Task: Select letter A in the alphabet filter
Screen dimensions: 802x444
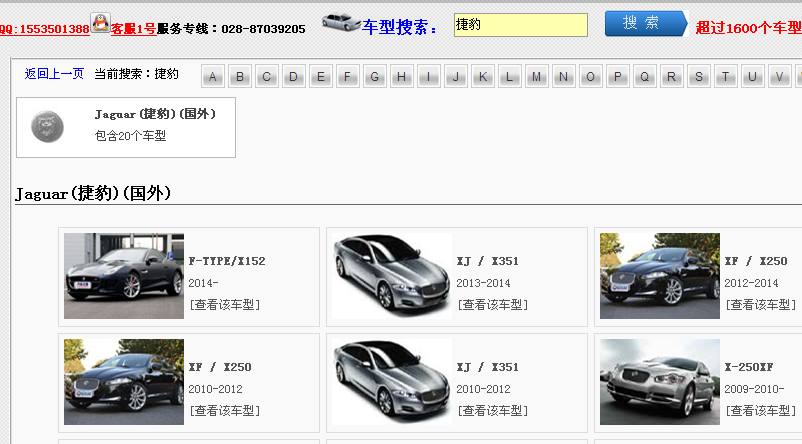Action: (213, 76)
